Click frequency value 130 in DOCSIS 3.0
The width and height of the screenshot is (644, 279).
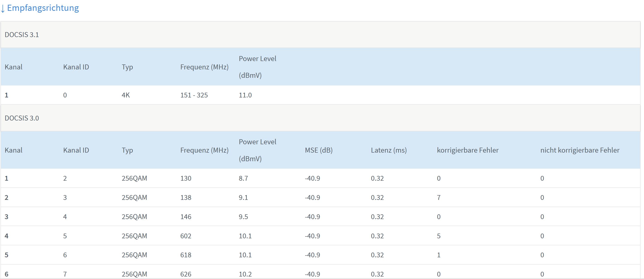186,178
